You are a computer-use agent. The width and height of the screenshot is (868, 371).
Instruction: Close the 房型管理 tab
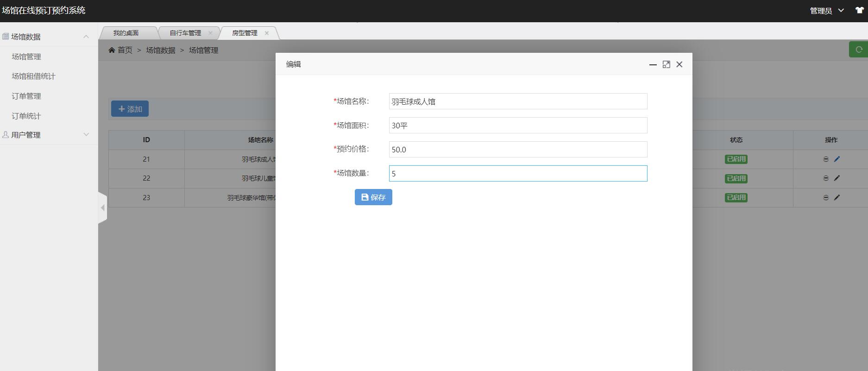click(x=267, y=33)
